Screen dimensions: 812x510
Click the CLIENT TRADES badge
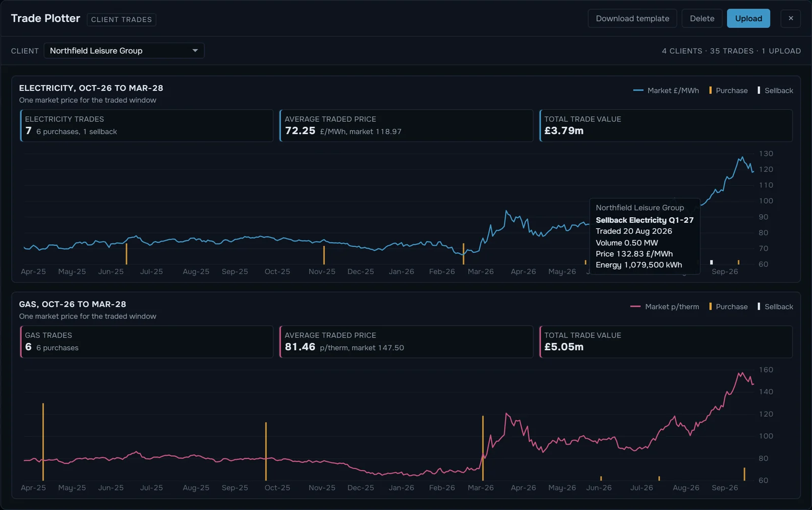tap(121, 19)
